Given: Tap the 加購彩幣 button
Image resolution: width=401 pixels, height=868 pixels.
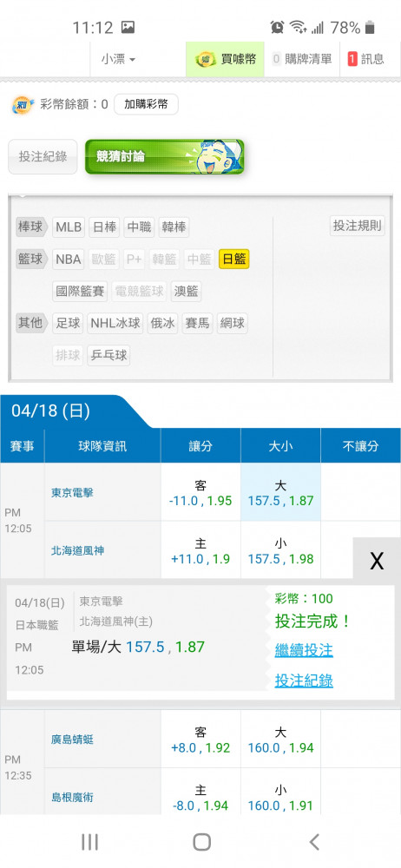Looking at the screenshot, I should click(146, 104).
